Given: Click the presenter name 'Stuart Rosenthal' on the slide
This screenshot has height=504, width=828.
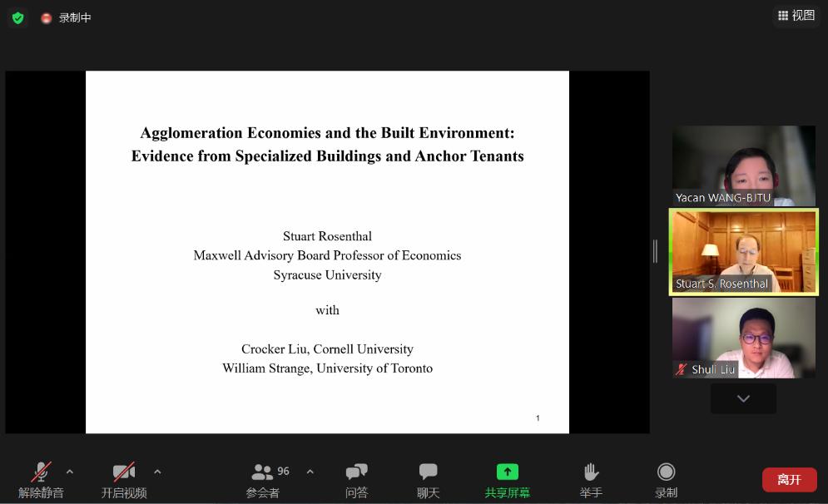Looking at the screenshot, I should point(327,236).
